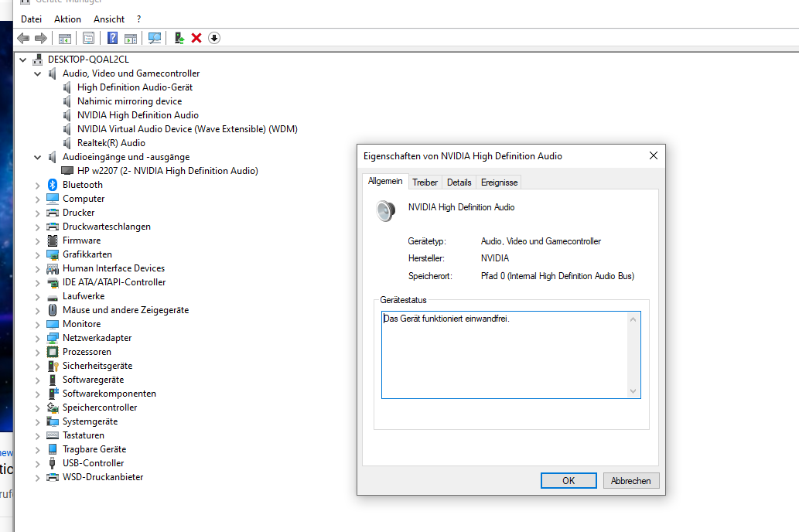Click the red X uninstall device icon
This screenshot has width=799, height=532.
(x=196, y=38)
